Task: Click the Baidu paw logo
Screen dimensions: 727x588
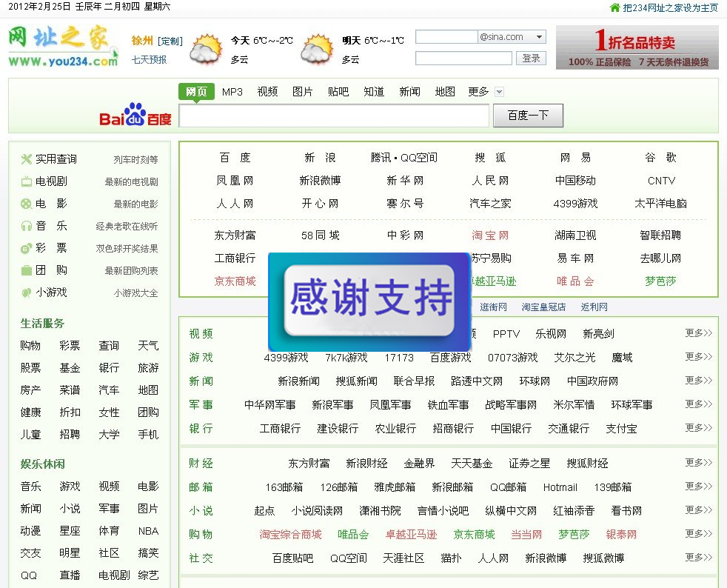Action: [x=135, y=114]
